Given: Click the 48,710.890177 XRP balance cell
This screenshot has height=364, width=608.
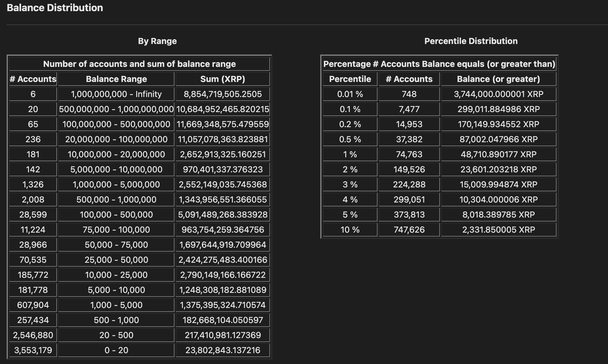Looking at the screenshot, I should 498,154.
